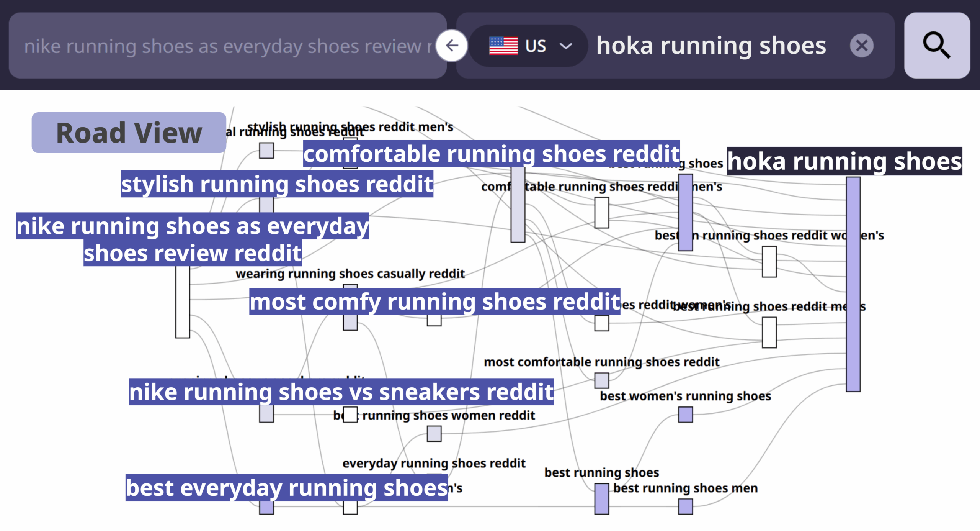Screen dimensions: 980x531
Task: Click the best running shoes purple node bar
Action: pyautogui.click(x=601, y=498)
